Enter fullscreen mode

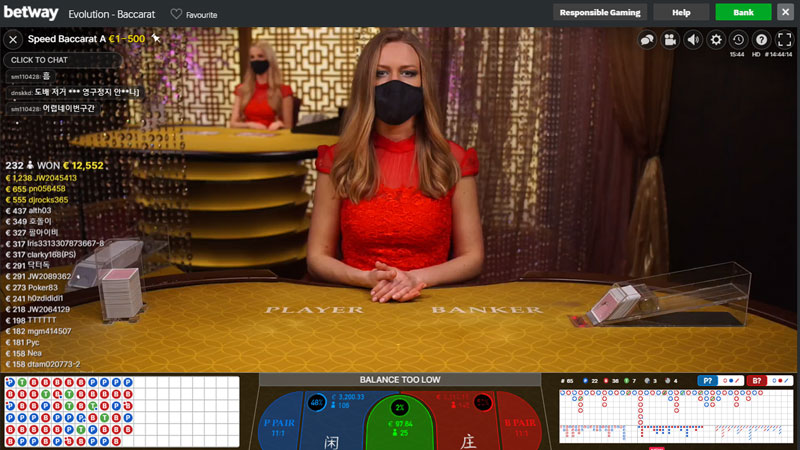point(784,40)
